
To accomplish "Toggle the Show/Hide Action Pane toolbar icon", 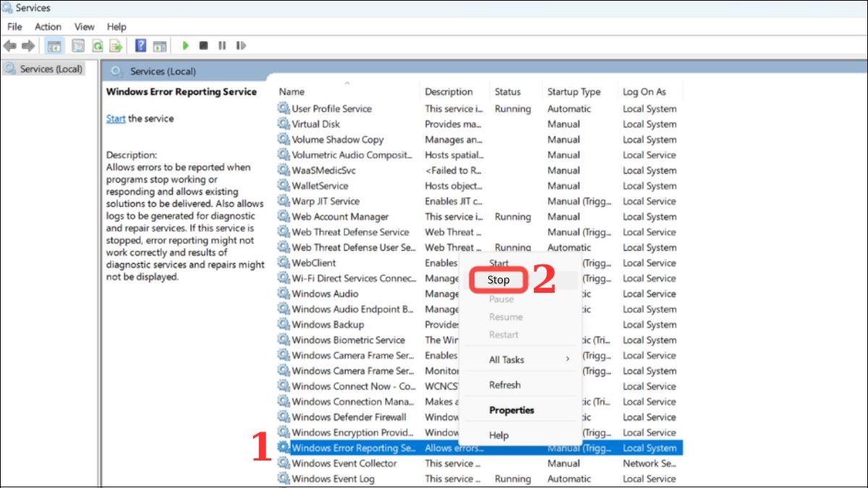I will pyautogui.click(x=158, y=46).
